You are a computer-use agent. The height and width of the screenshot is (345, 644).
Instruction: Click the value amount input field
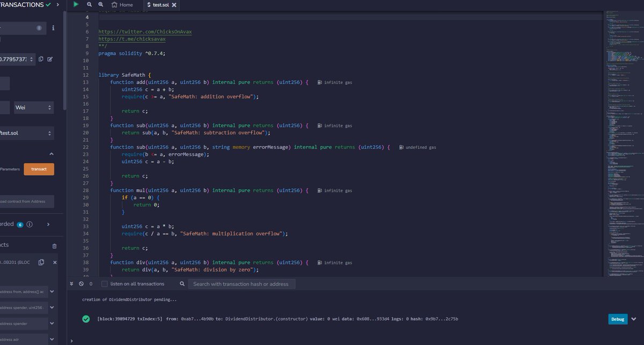coord(5,107)
